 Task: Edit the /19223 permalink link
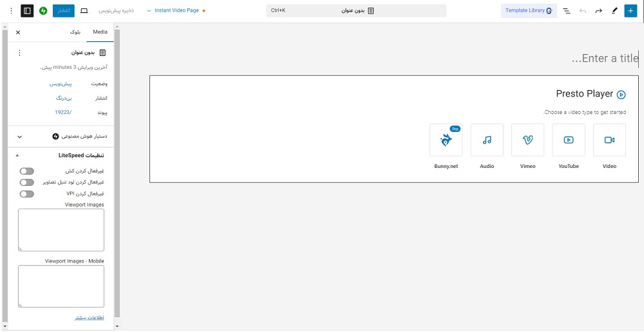click(x=63, y=112)
